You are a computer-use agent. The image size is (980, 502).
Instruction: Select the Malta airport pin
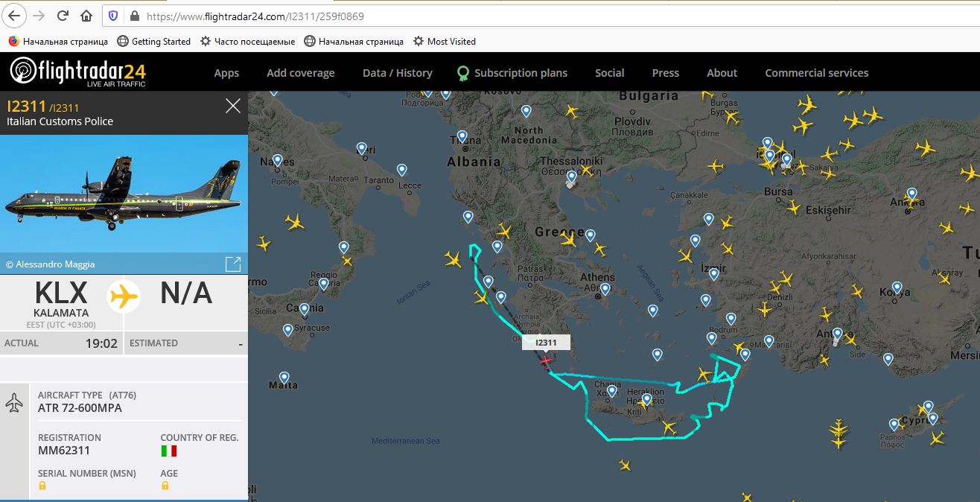[x=284, y=378]
